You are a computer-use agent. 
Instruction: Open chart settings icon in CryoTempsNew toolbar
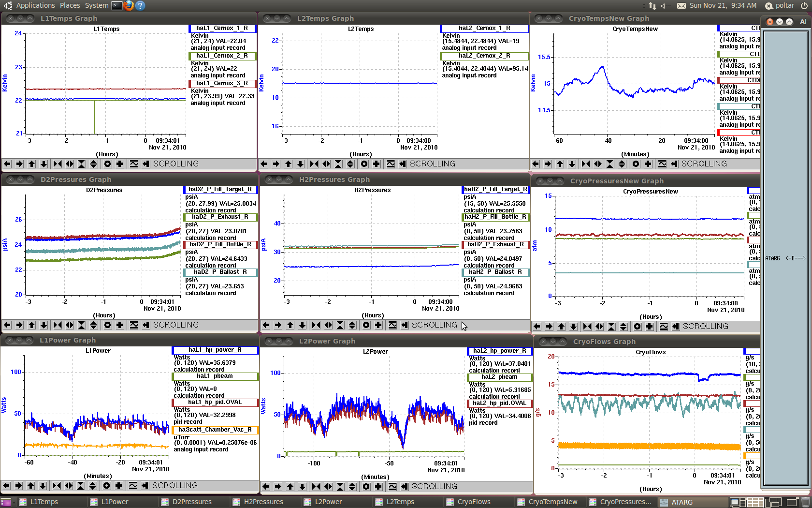[x=662, y=164]
